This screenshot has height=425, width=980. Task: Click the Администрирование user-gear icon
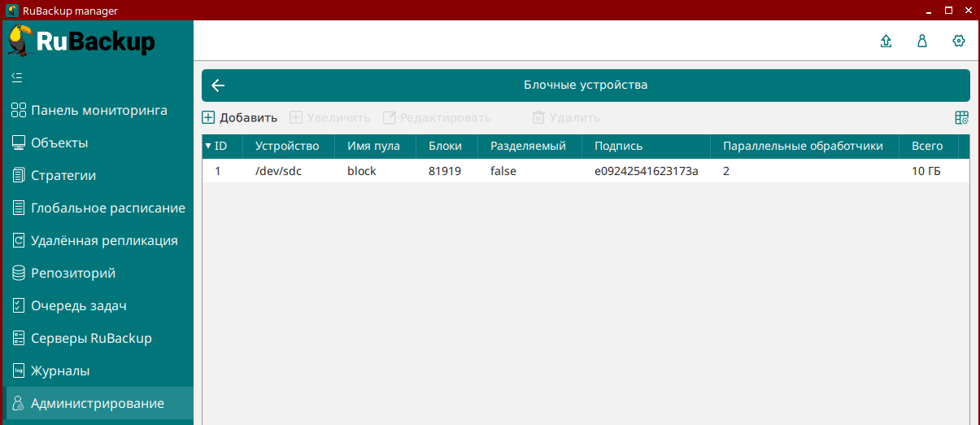(x=19, y=403)
